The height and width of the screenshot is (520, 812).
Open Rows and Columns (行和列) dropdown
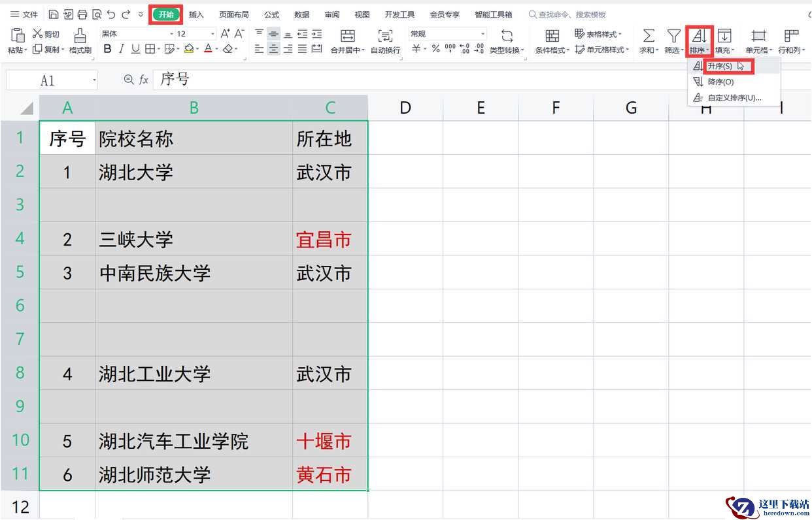tap(791, 41)
